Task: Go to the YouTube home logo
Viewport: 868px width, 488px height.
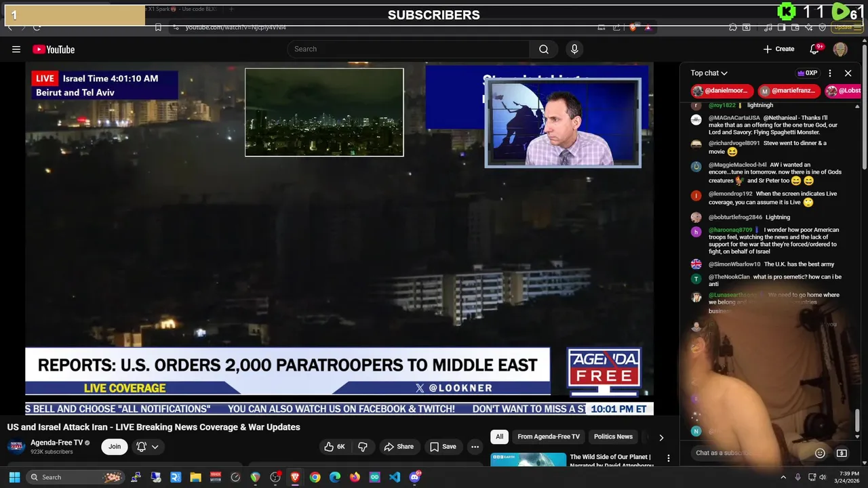Action: click(x=54, y=49)
